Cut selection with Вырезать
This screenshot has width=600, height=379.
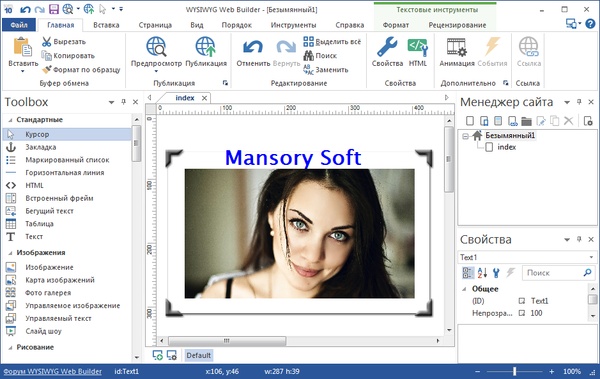click(64, 41)
